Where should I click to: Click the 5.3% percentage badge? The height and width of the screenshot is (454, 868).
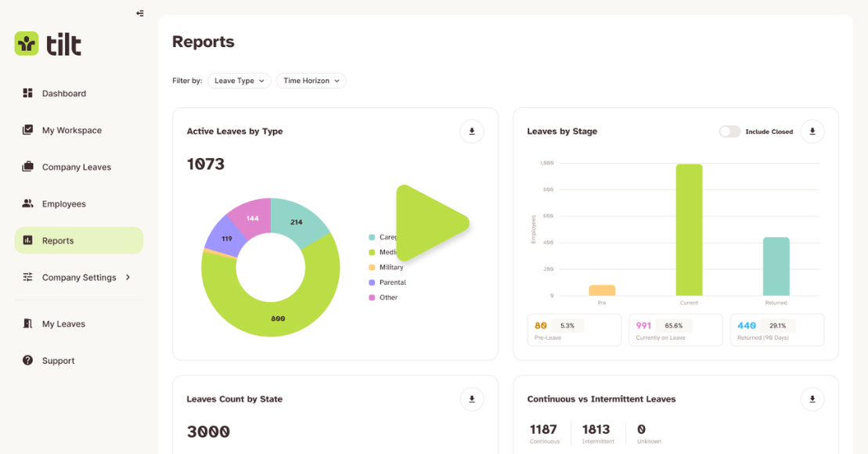coord(567,326)
